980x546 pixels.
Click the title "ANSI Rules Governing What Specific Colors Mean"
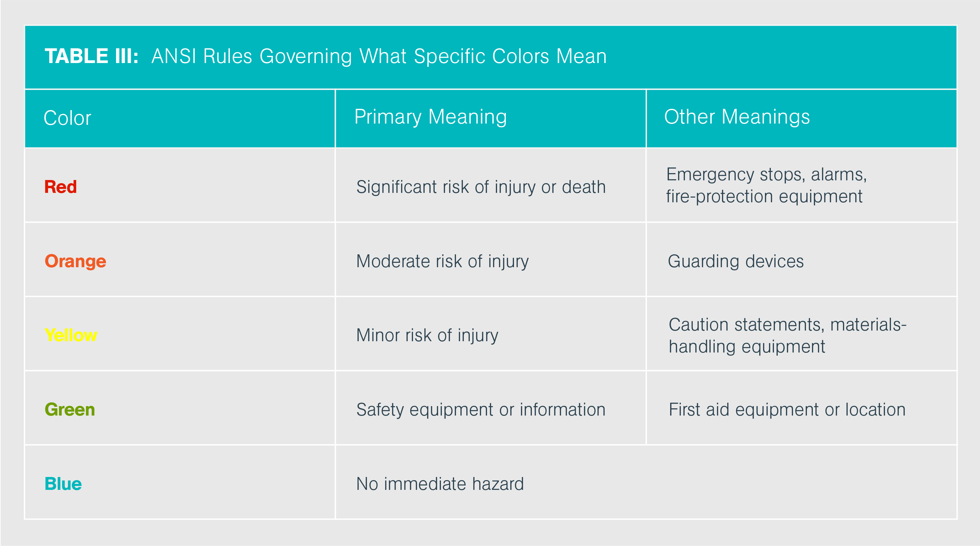tap(379, 56)
